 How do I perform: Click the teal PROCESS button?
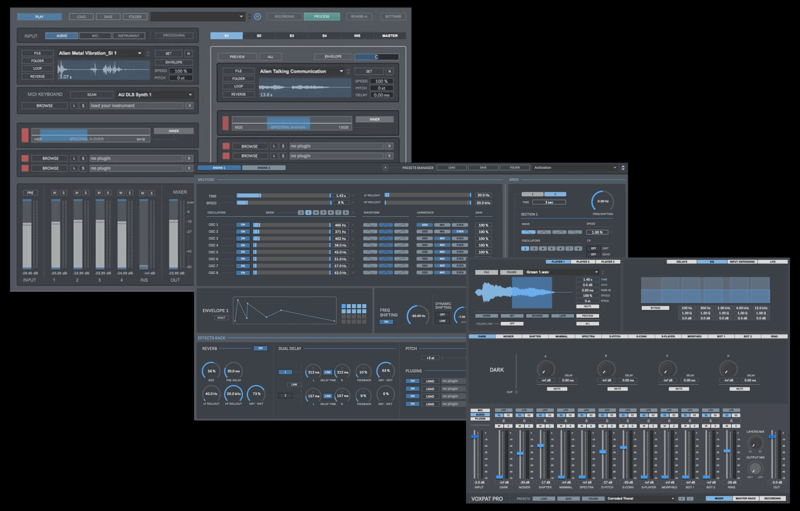coord(321,17)
